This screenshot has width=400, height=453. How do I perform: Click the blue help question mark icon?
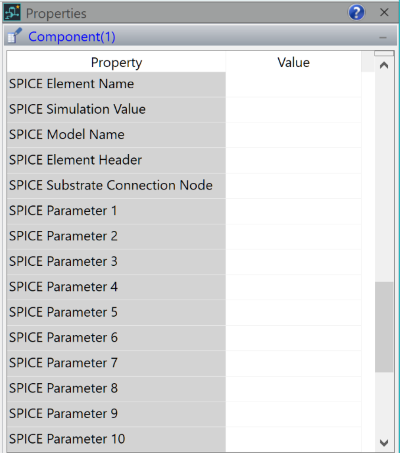point(356,13)
